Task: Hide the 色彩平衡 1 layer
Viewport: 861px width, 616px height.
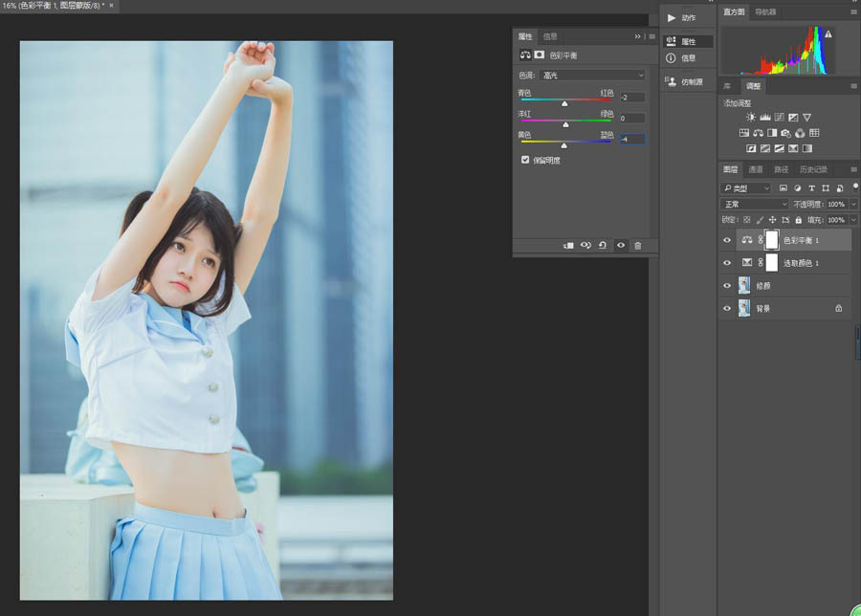Action: 727,240
